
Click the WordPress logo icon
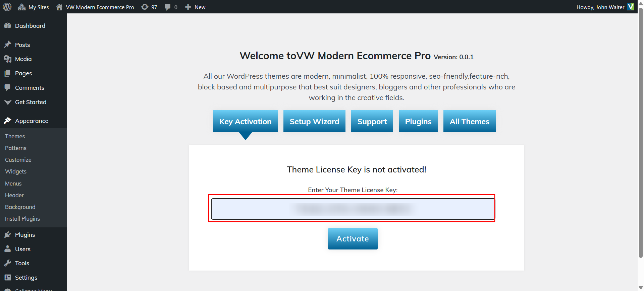(x=7, y=7)
